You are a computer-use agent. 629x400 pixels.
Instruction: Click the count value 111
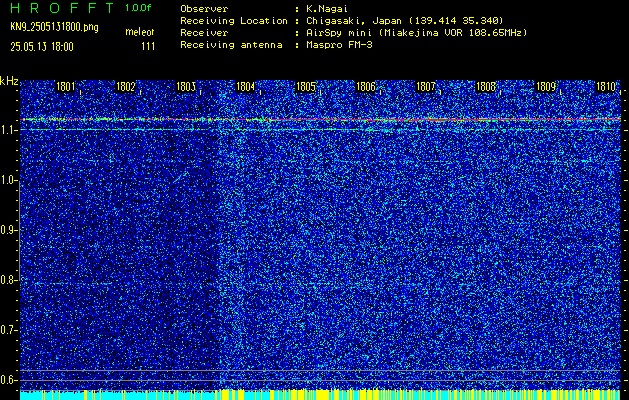(x=148, y=47)
